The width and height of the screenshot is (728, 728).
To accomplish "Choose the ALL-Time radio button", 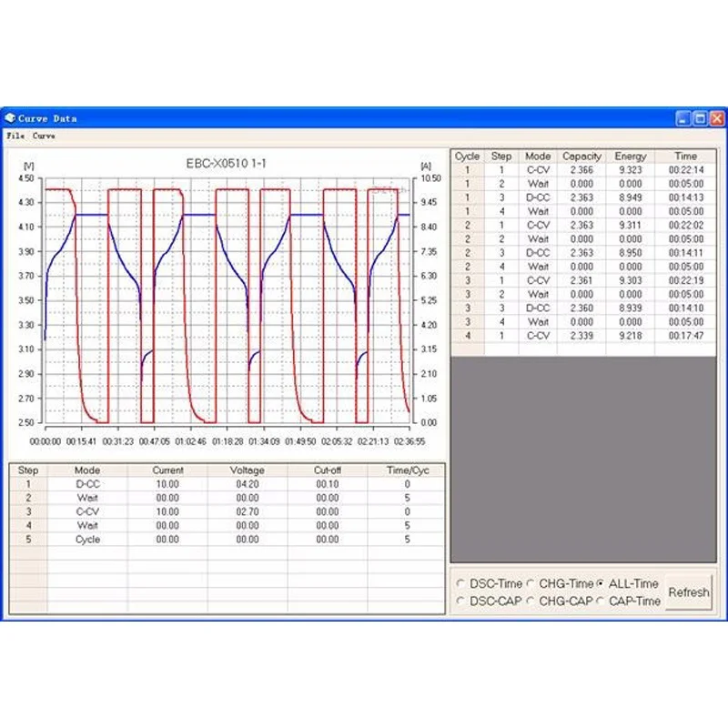I will (600, 583).
